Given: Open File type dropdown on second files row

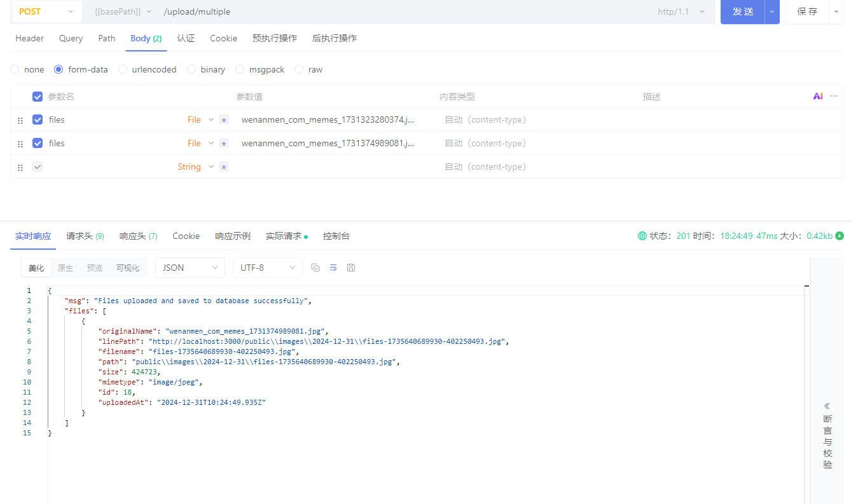Looking at the screenshot, I should point(201,143).
